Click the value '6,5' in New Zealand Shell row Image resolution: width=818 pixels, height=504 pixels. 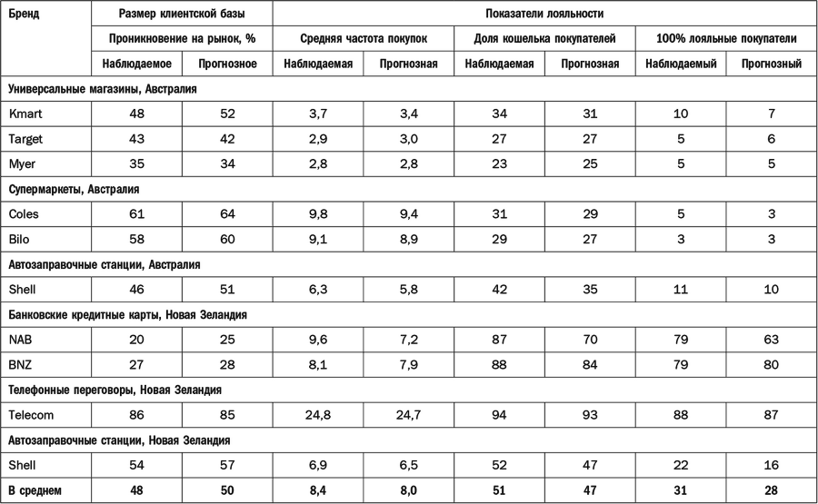409,466
